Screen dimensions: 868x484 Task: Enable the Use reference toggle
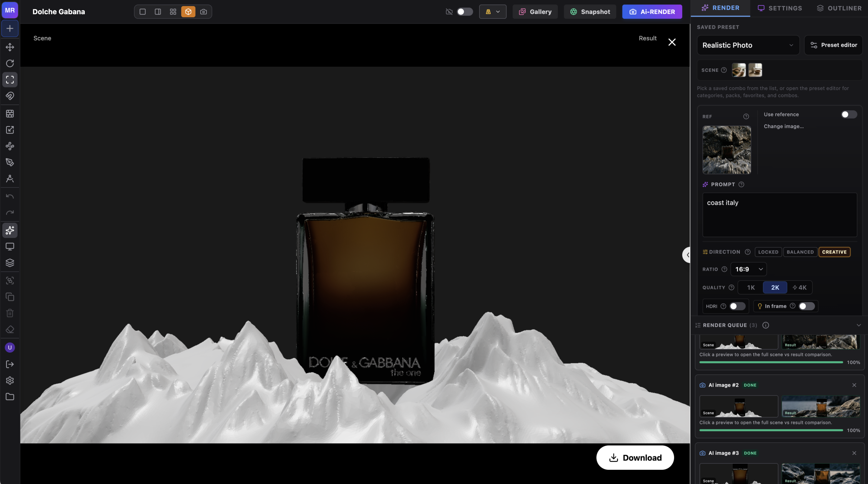tap(849, 115)
